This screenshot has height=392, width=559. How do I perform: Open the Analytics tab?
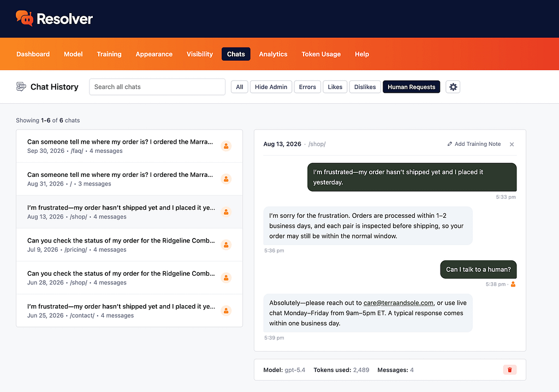[273, 54]
